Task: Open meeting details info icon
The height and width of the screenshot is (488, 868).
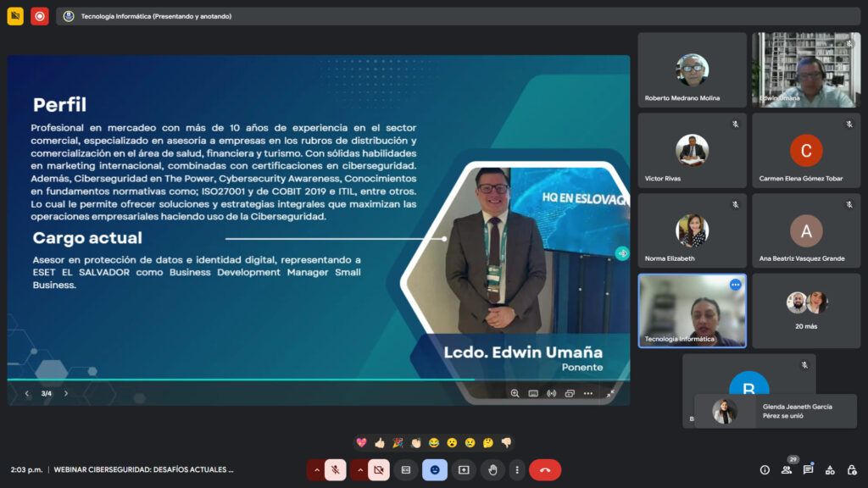Action: pyautogui.click(x=765, y=469)
